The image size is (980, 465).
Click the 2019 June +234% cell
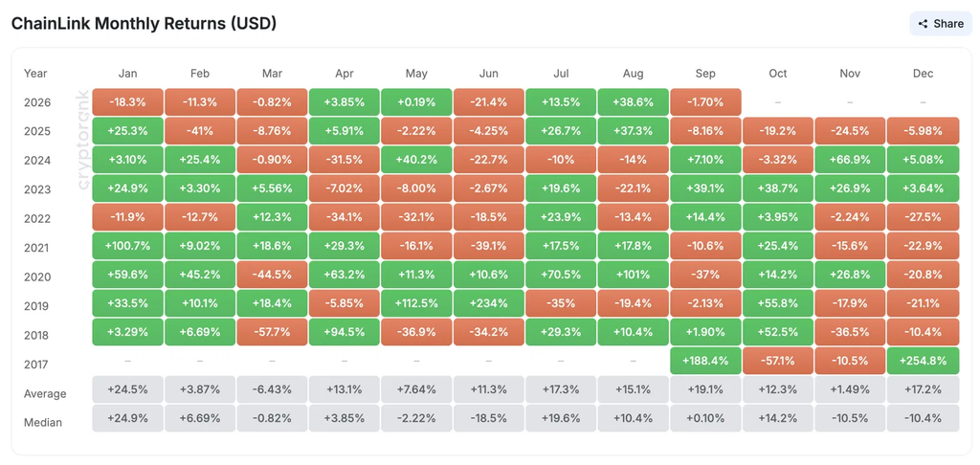489,303
